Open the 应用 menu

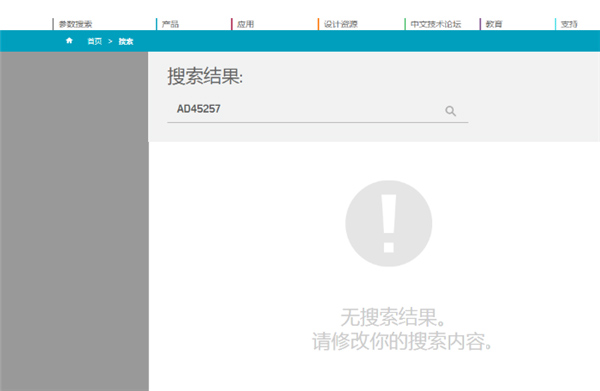pyautogui.click(x=245, y=24)
